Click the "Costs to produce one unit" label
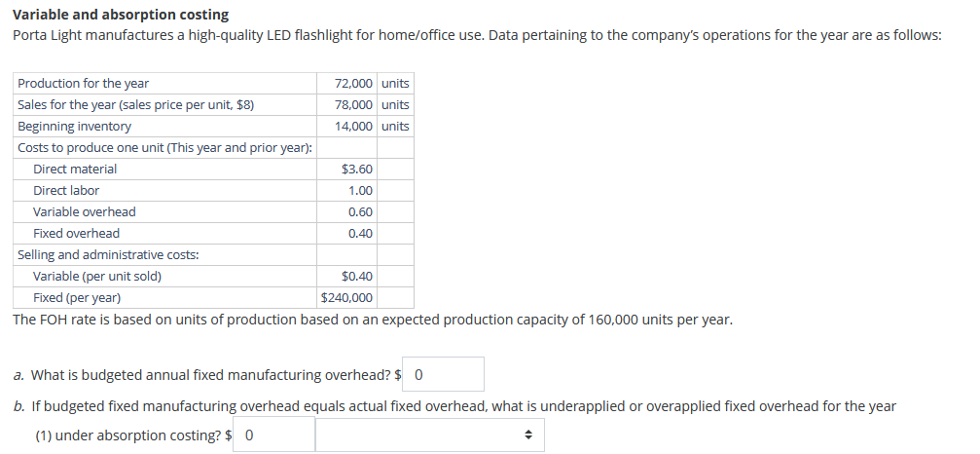The image size is (980, 454). [164, 148]
